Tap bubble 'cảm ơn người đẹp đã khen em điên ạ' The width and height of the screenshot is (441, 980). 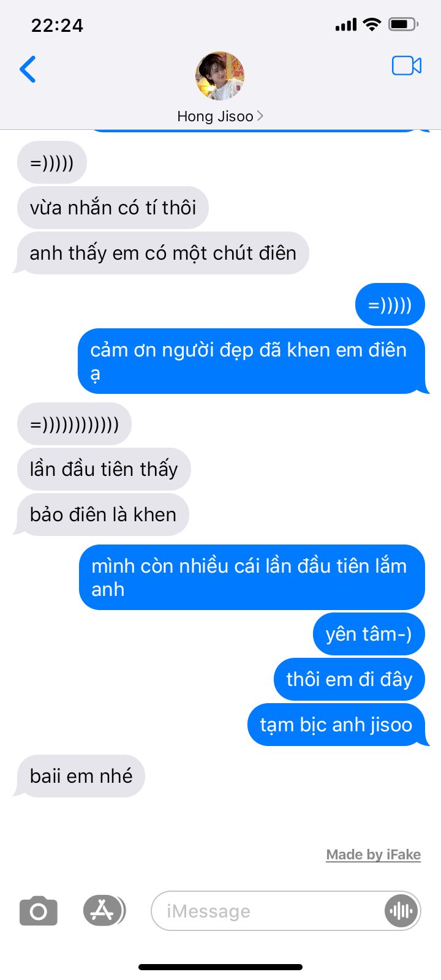[251, 361]
